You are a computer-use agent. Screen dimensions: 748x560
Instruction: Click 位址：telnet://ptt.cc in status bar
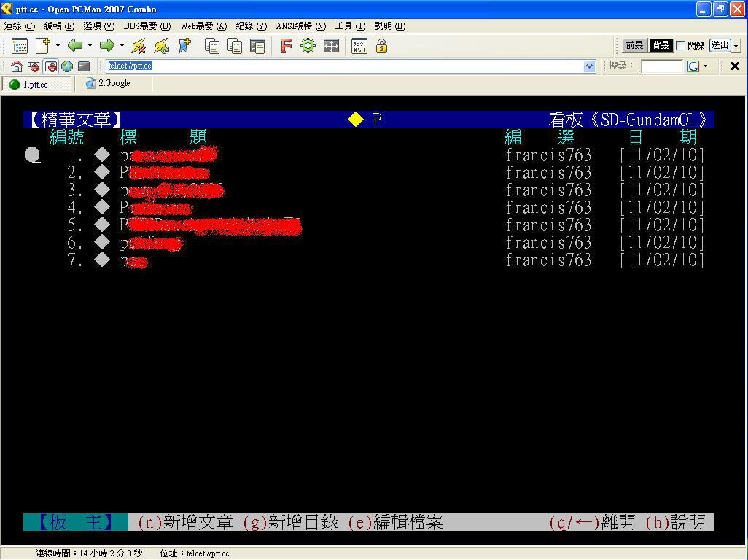pyautogui.click(x=195, y=553)
